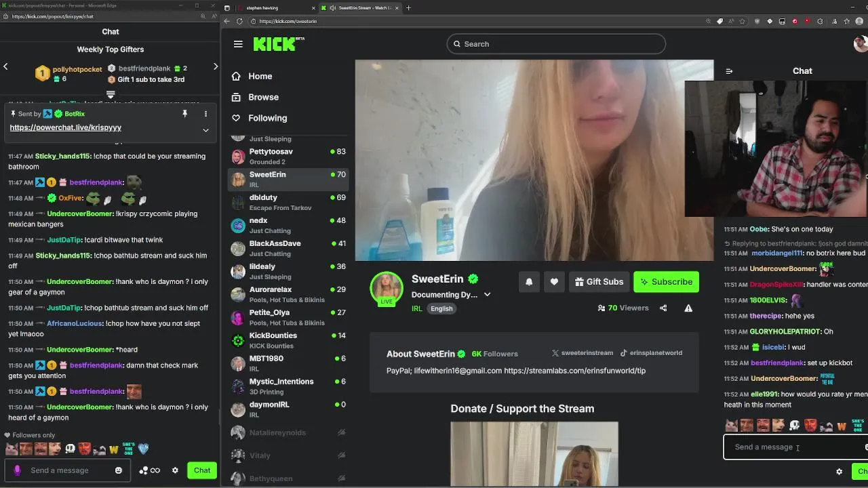Open sweeterinstream X profile link
868x488 pixels.
(x=582, y=353)
